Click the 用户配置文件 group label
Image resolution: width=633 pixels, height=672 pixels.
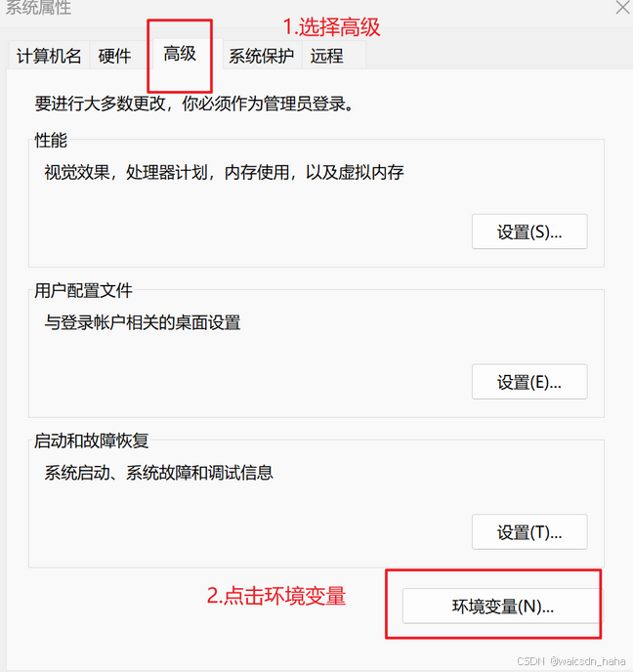(x=83, y=290)
